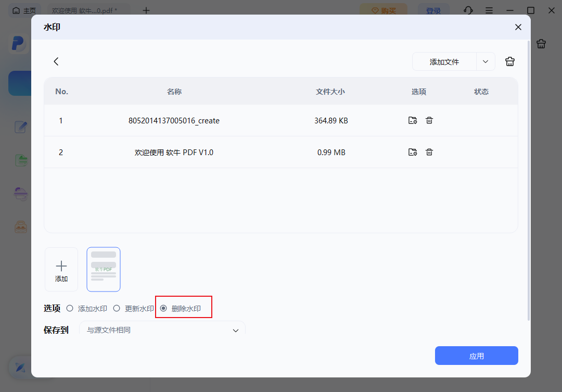Click the No. column header
The height and width of the screenshot is (392, 562).
[61, 92]
